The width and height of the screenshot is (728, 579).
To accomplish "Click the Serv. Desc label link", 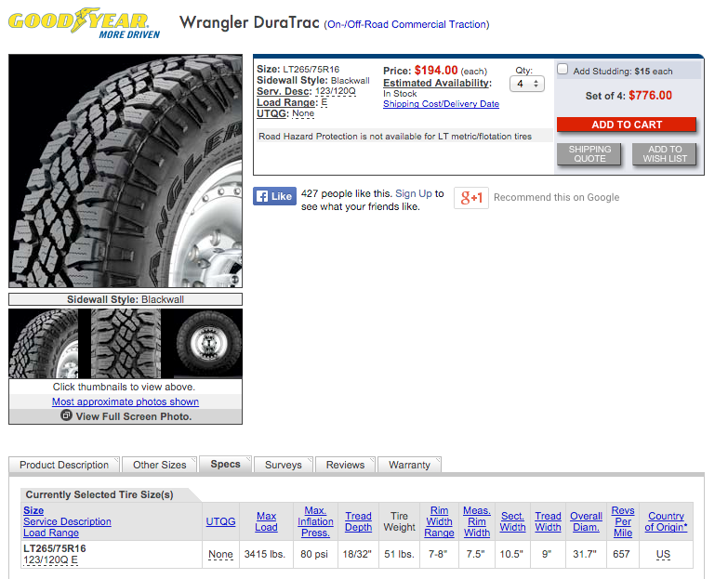I will (x=285, y=91).
